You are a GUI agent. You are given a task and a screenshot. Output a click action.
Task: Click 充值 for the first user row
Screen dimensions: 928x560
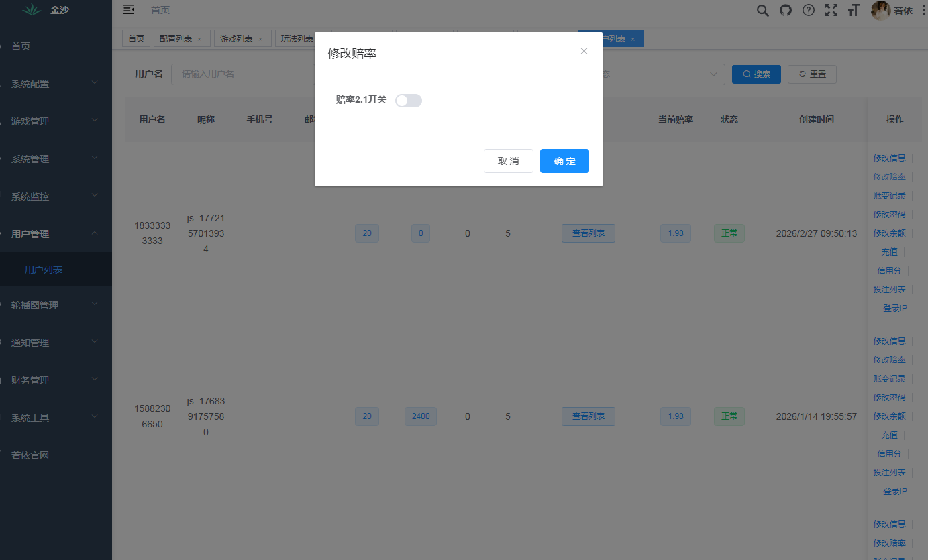pos(889,251)
